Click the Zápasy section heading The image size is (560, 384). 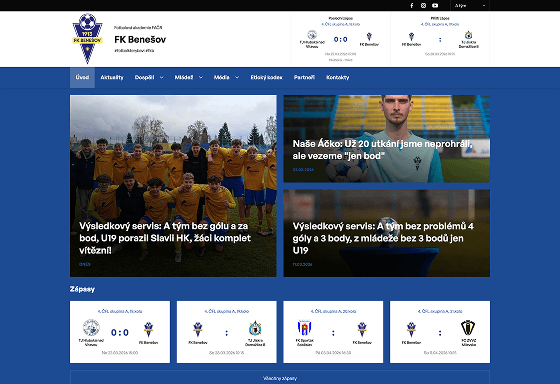click(82, 289)
